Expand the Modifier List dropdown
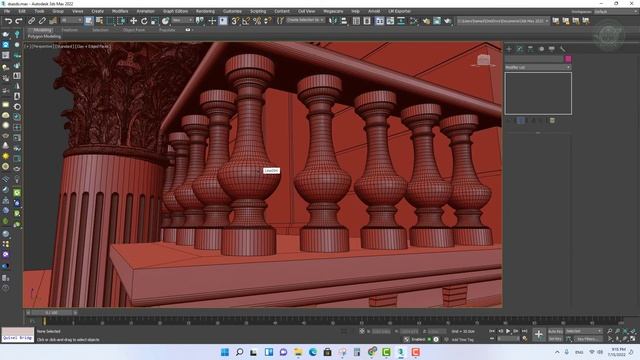Viewport: 640px width, 360px height. pos(538,67)
